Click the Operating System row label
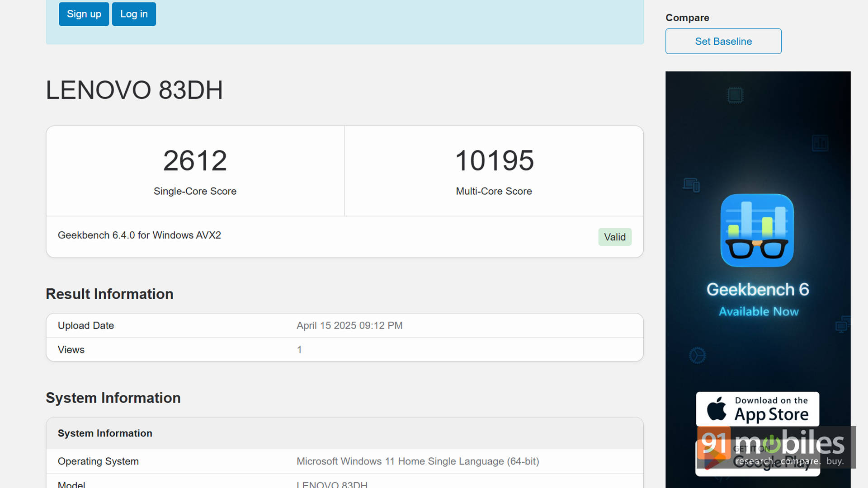This screenshot has width=868, height=488. (x=98, y=461)
